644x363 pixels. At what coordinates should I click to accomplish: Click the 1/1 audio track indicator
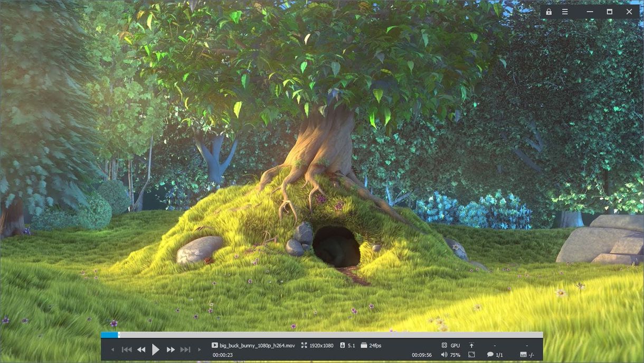tap(499, 355)
